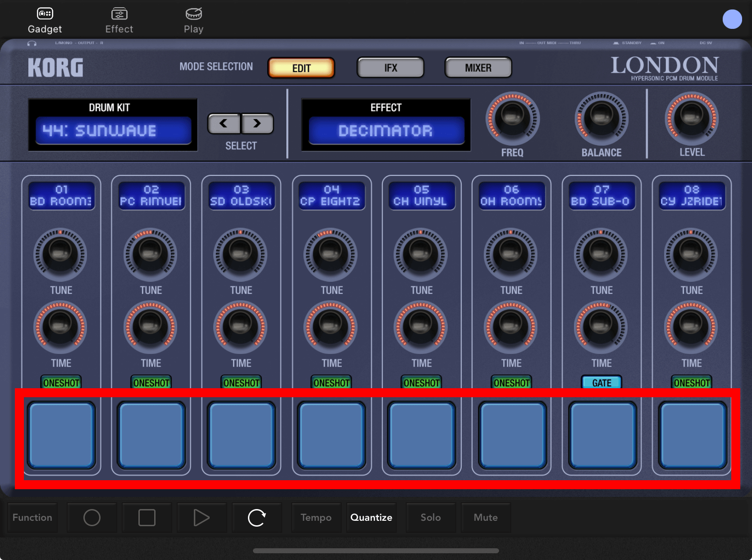This screenshot has height=560, width=752.
Task: Toggle the loop button
Action: click(257, 518)
